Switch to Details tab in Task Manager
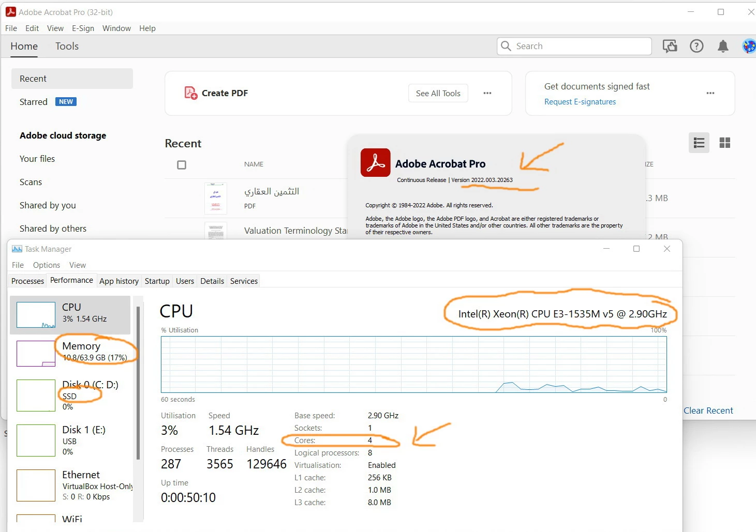Viewport: 756px width, 532px height. (212, 281)
